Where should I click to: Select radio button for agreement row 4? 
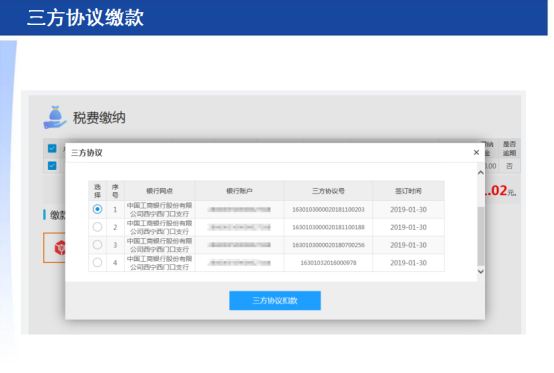(98, 262)
